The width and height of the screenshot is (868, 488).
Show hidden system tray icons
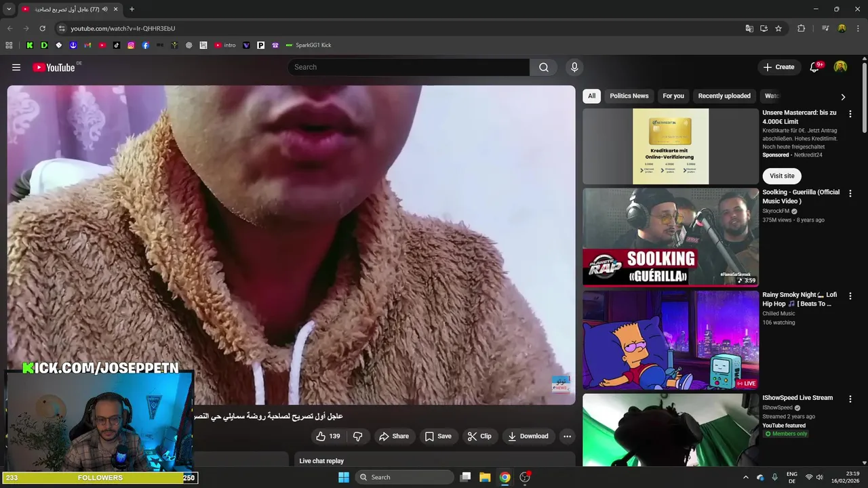pos(746,477)
